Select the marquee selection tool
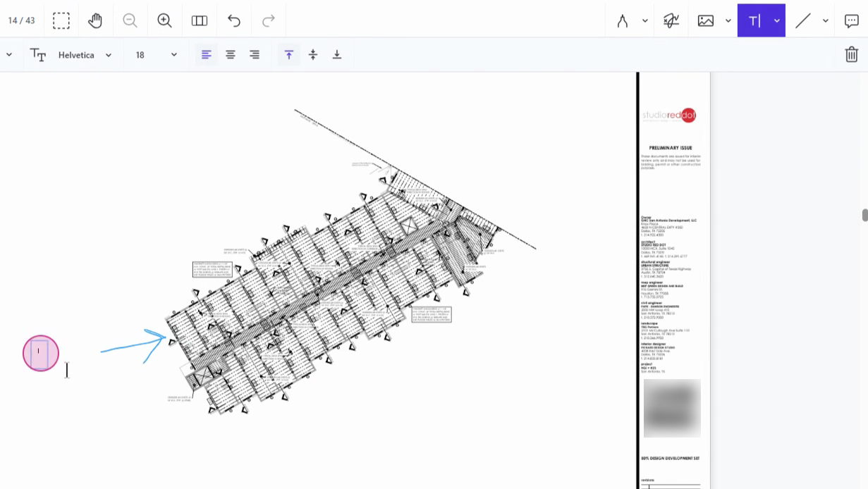 click(61, 20)
